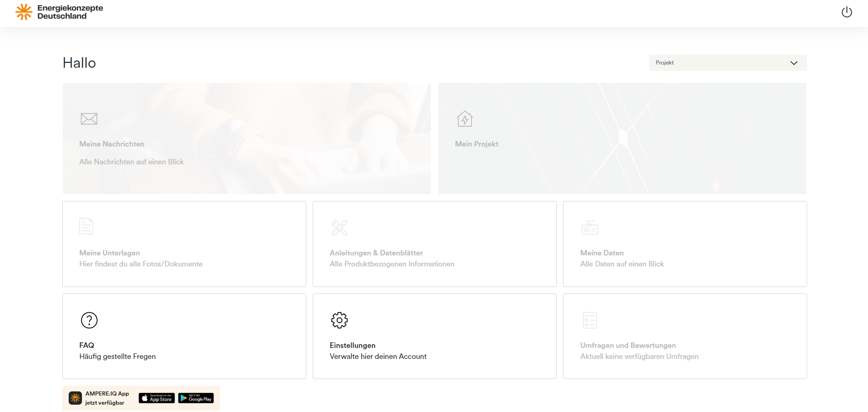
Task: Click the house with lightning bolt icon
Action: [465, 119]
